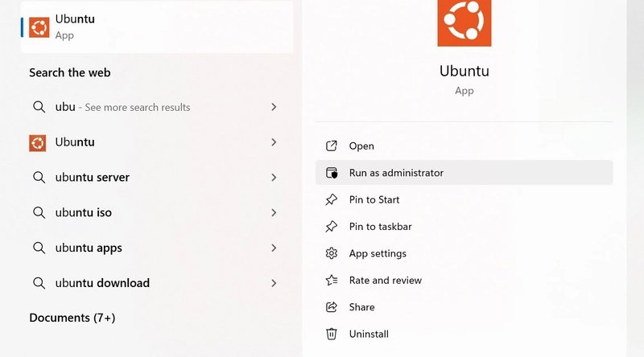Screen dimensions: 644x357
Task: Select the 'ubuntu download' web suggestion
Action: (157, 283)
